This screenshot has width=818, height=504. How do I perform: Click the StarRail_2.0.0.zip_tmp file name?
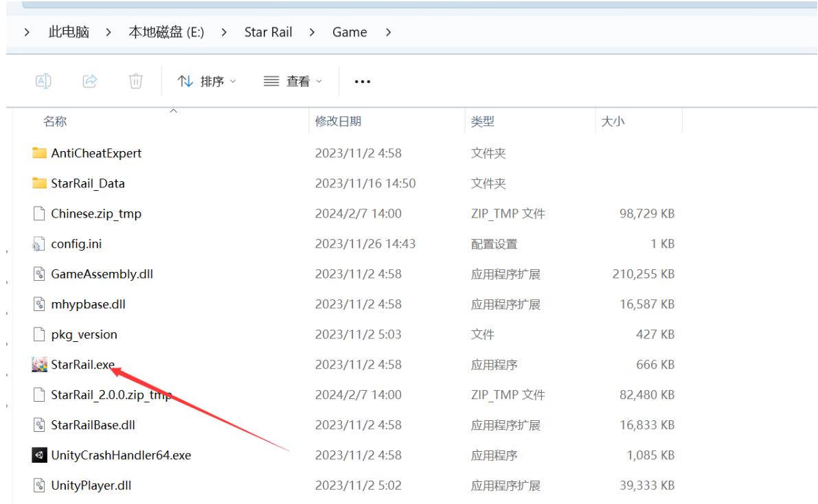tap(112, 395)
